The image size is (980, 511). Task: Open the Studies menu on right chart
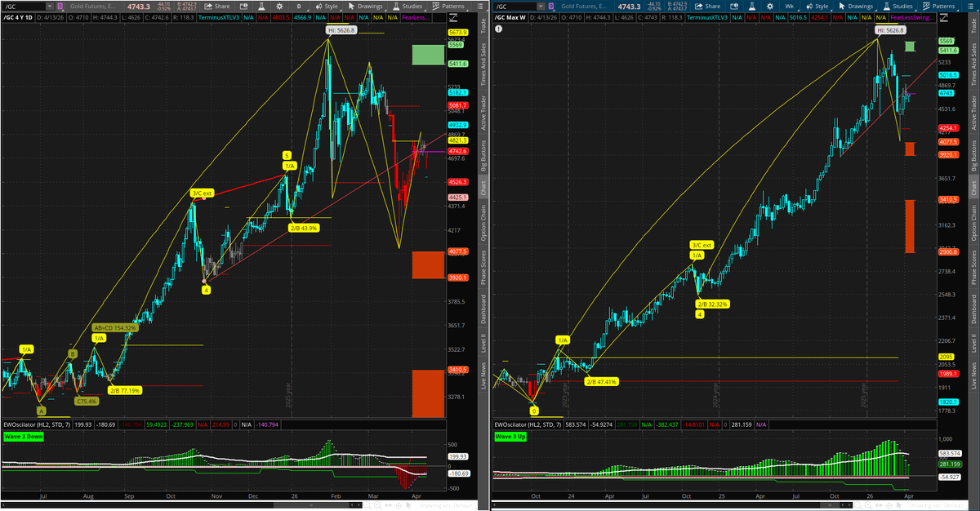(x=898, y=7)
